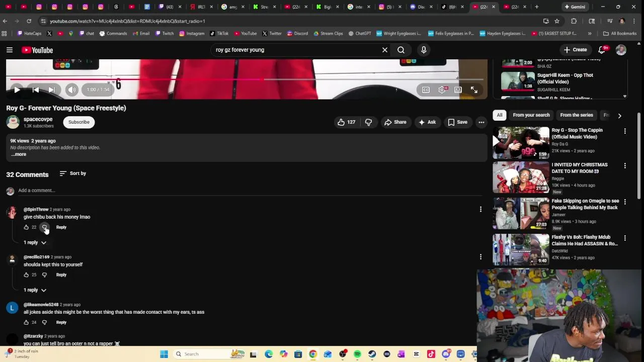Like the @SpinThrew comment
Viewport: 644px width, 362px height.
coord(26,227)
